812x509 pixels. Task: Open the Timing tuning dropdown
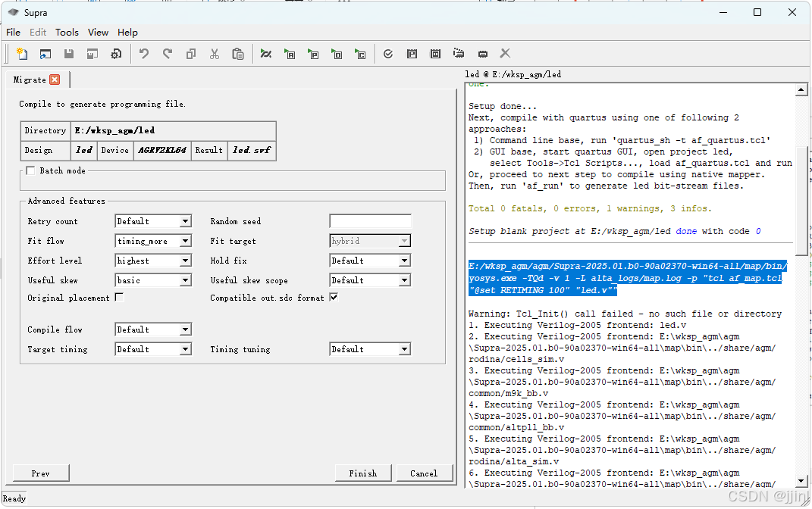click(370, 348)
